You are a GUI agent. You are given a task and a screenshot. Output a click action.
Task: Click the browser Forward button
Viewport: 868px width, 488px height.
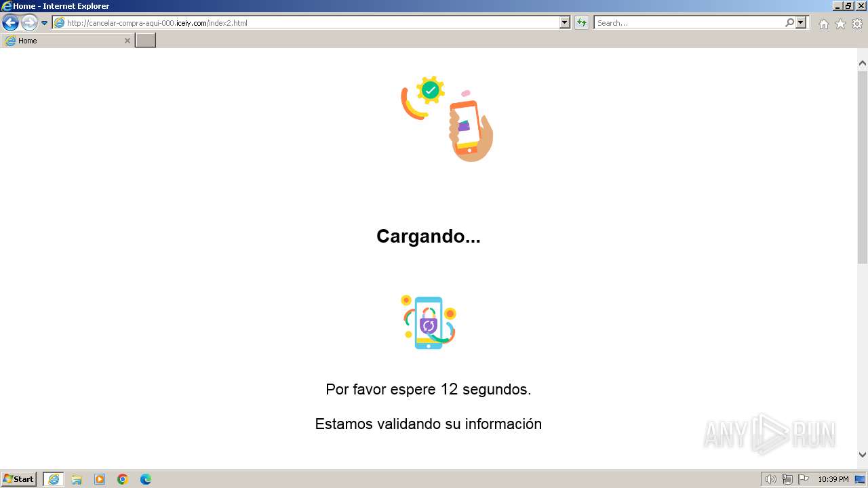coord(29,23)
